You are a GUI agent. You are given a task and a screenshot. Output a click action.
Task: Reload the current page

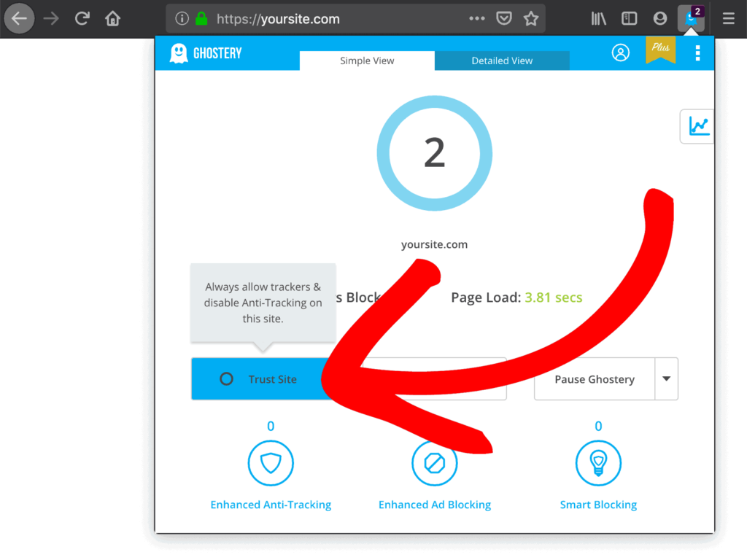pyautogui.click(x=80, y=18)
